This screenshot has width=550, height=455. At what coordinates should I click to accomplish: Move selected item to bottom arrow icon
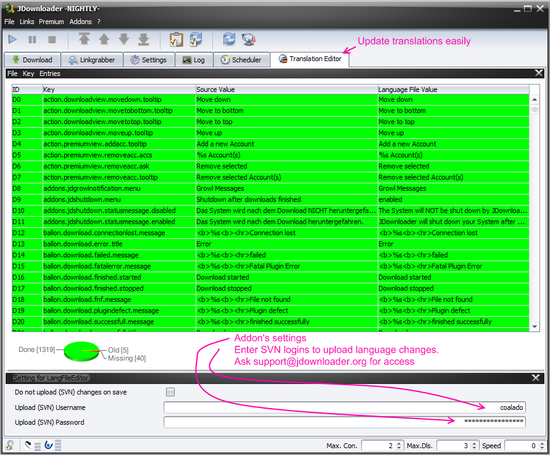(143, 39)
